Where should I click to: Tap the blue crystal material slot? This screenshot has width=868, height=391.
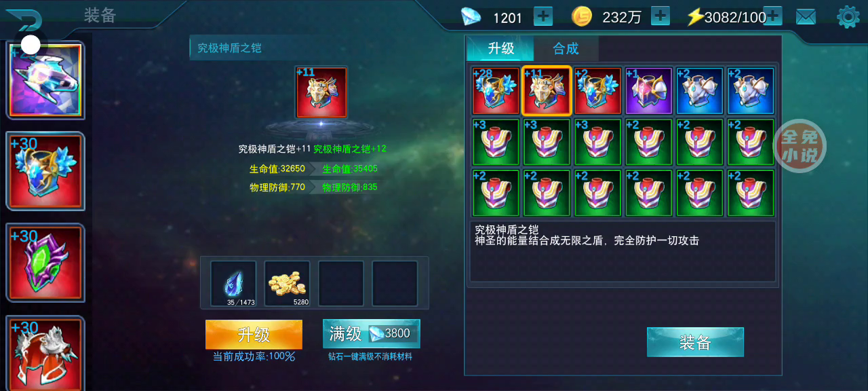233,284
